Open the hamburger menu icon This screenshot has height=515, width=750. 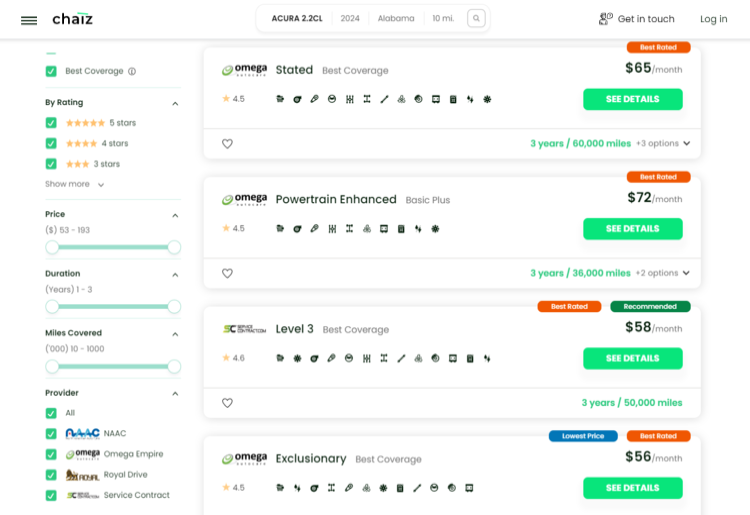[x=29, y=19]
